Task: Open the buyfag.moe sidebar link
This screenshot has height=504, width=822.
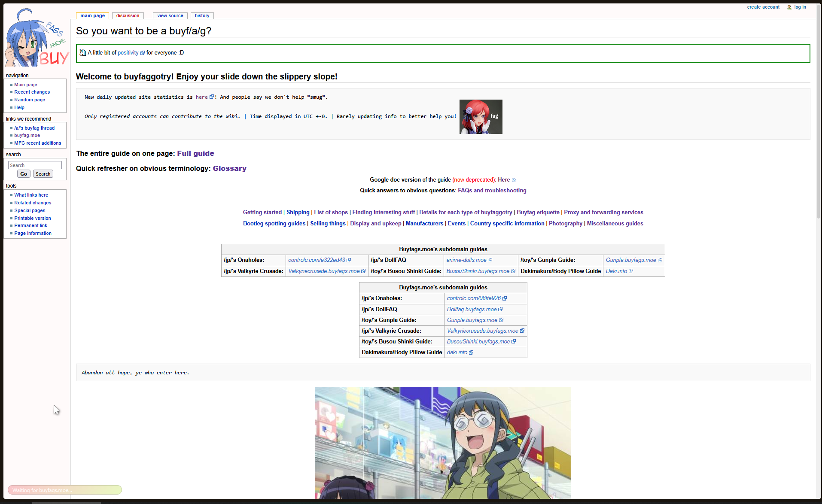Action: [27, 136]
